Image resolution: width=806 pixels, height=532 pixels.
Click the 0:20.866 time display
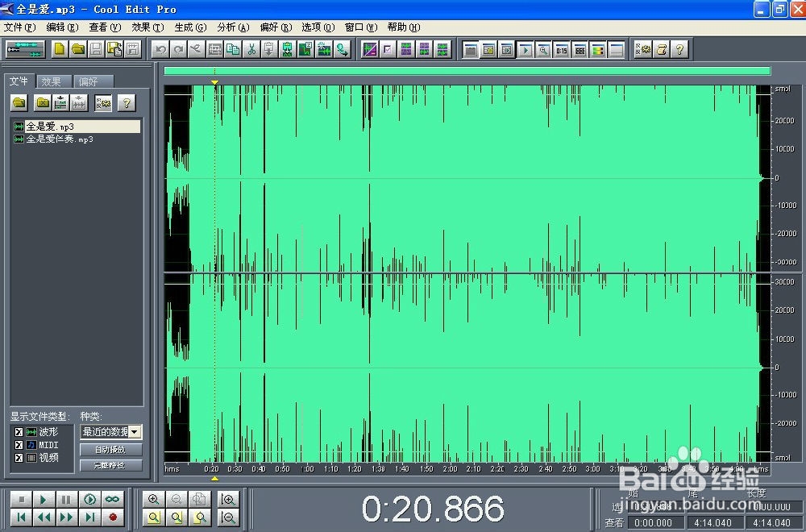[x=433, y=509]
